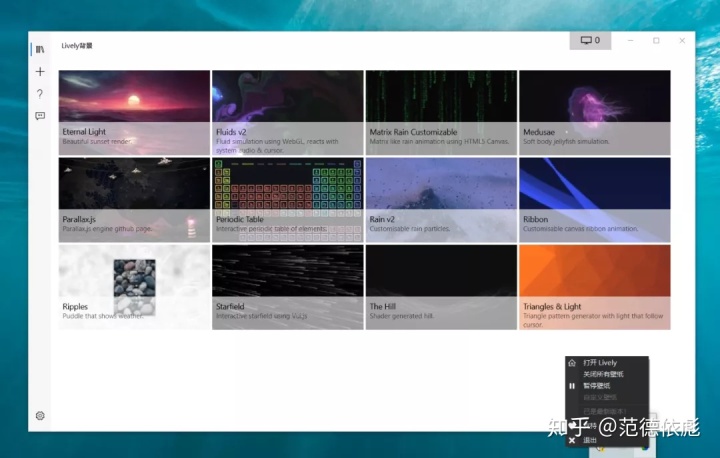Image resolution: width=720 pixels, height=458 pixels.
Task: Apply the Rain v2 wallpaper
Action: (x=441, y=200)
